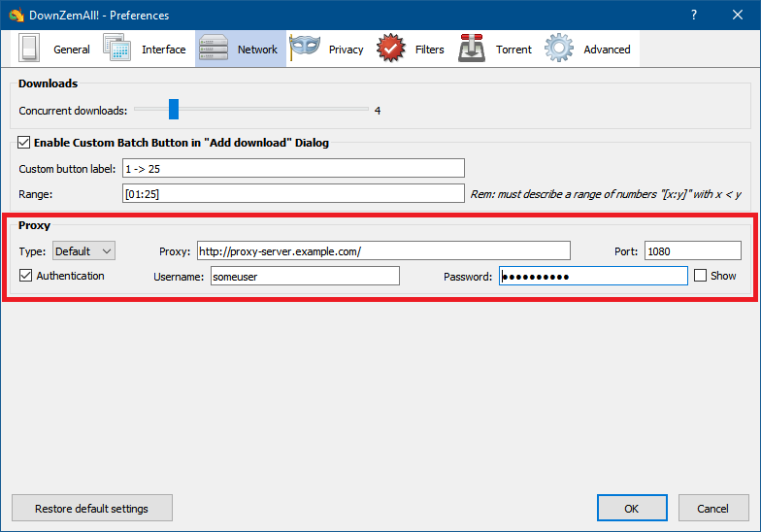Uncheck Enable Custom Batch Button checkbox

(x=23, y=142)
